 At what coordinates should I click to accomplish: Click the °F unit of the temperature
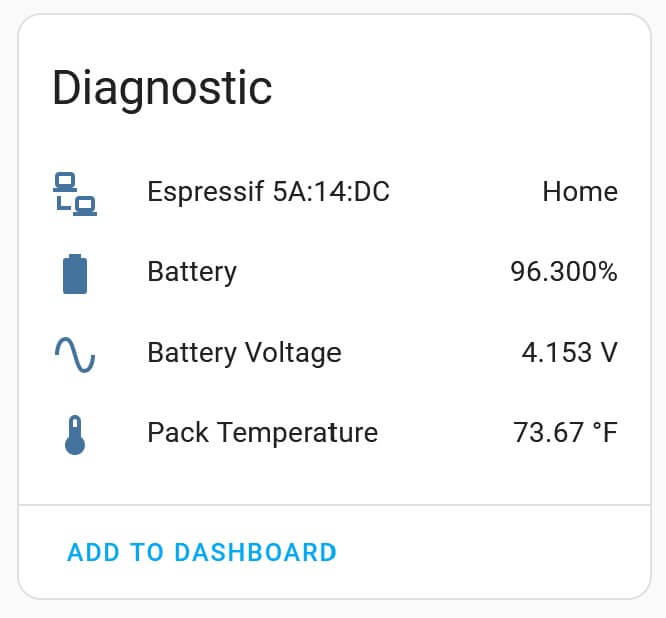pyautogui.click(x=604, y=432)
